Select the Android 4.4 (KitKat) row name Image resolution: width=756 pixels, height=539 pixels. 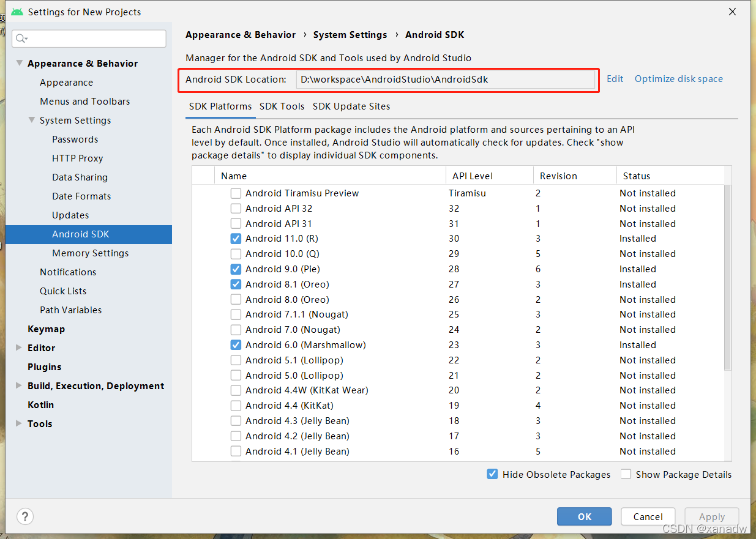point(290,406)
